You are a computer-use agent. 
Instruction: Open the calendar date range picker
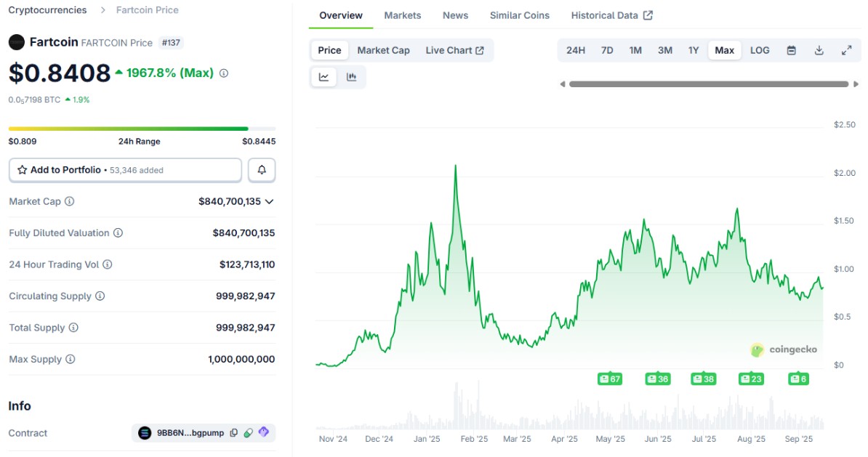pyautogui.click(x=792, y=50)
